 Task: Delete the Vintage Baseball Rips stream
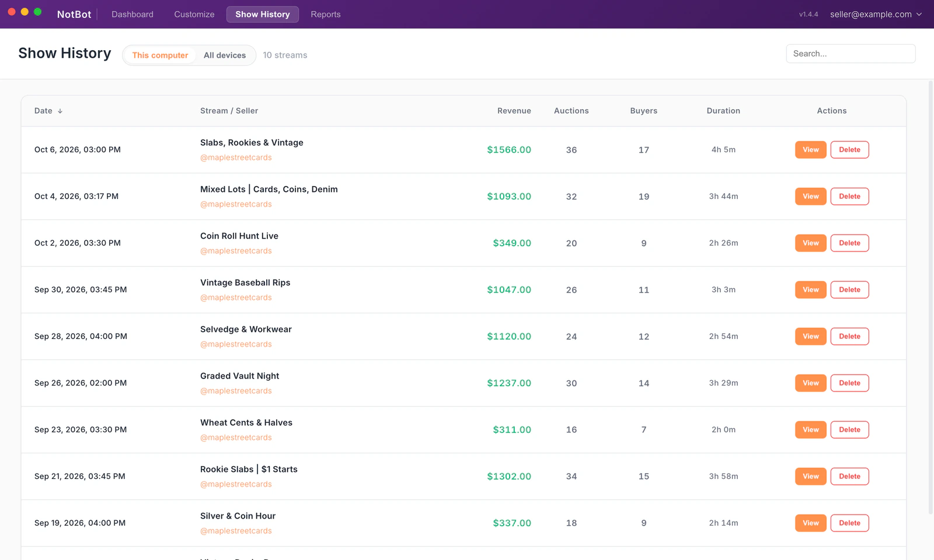[x=849, y=290]
